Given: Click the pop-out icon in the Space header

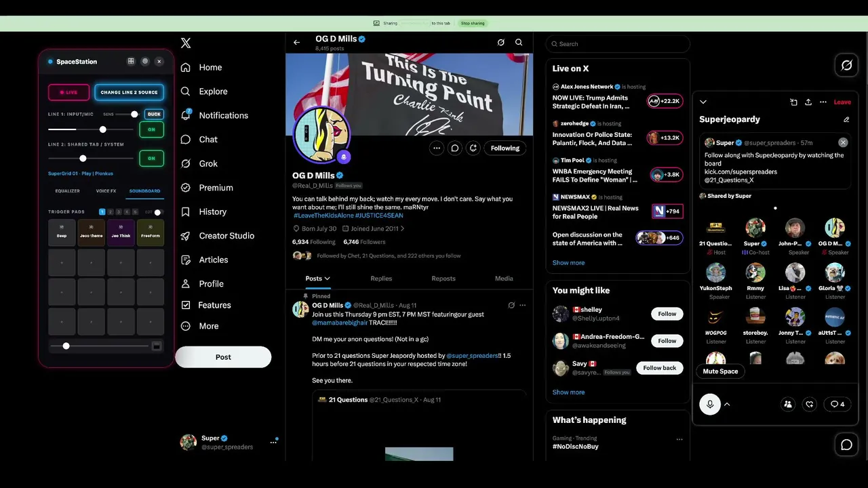Looking at the screenshot, I should (793, 102).
